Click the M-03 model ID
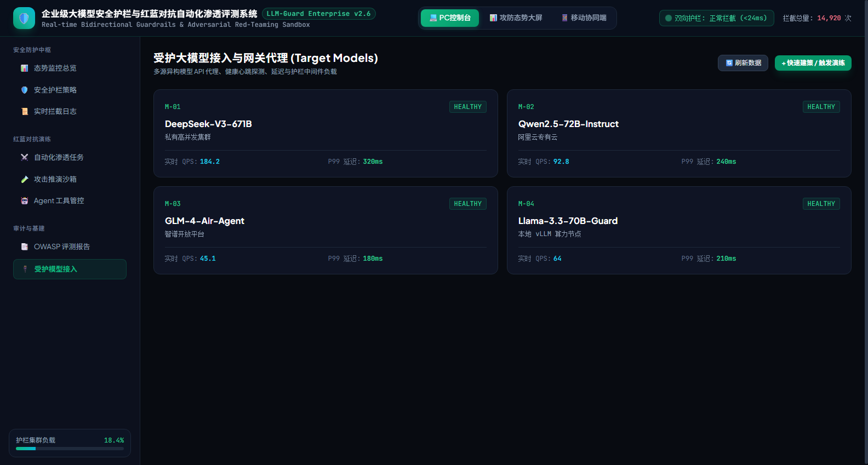The image size is (868, 465). click(173, 204)
